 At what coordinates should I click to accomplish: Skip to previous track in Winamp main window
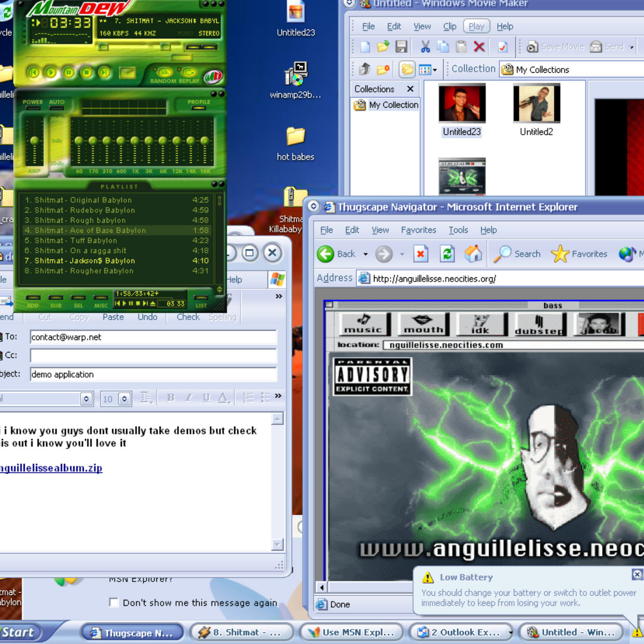tap(33, 72)
